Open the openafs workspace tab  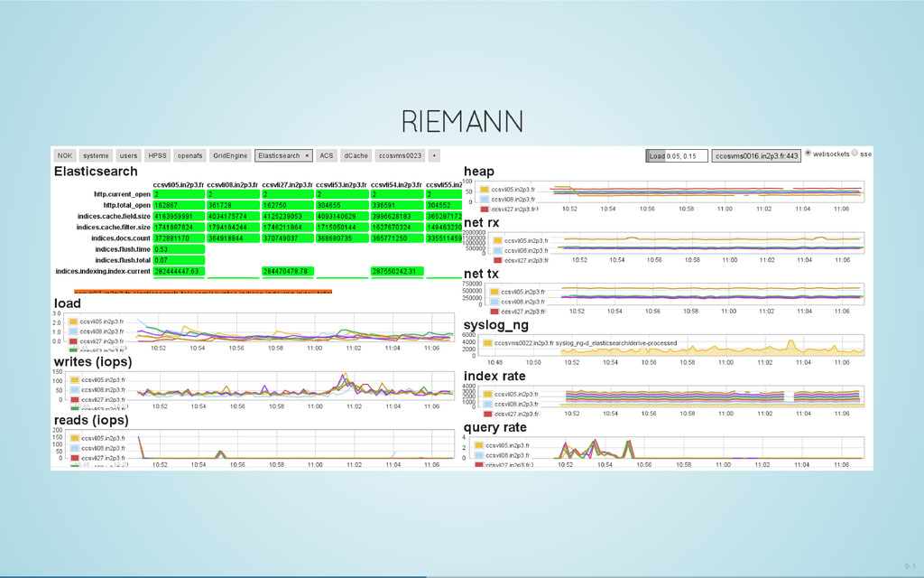189,155
